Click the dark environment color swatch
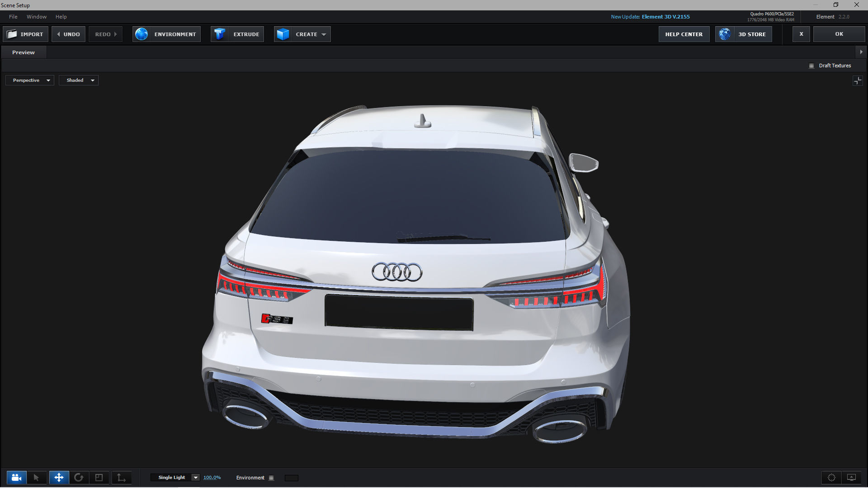This screenshot has width=868, height=488. click(x=292, y=478)
